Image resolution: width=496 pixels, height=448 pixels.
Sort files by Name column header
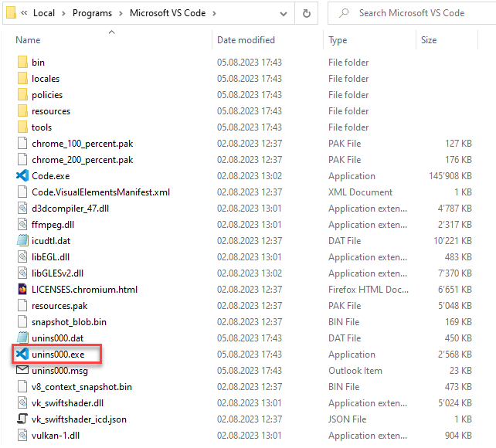coord(29,40)
